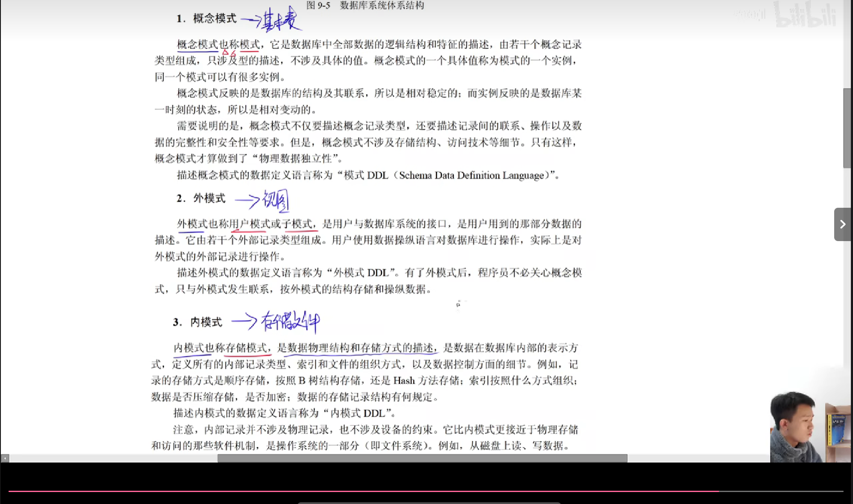Click the heading '1. 概念模式'
853x504 pixels.
click(x=207, y=18)
